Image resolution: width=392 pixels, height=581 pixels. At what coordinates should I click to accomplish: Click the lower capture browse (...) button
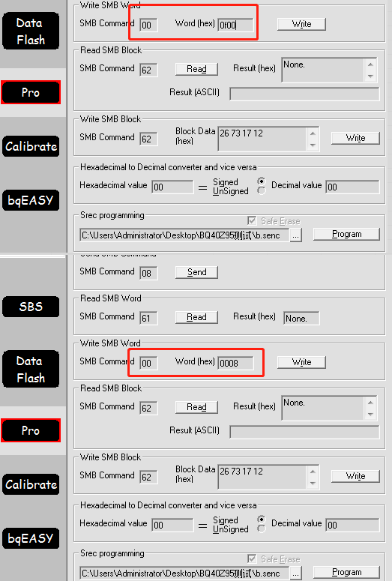(295, 574)
